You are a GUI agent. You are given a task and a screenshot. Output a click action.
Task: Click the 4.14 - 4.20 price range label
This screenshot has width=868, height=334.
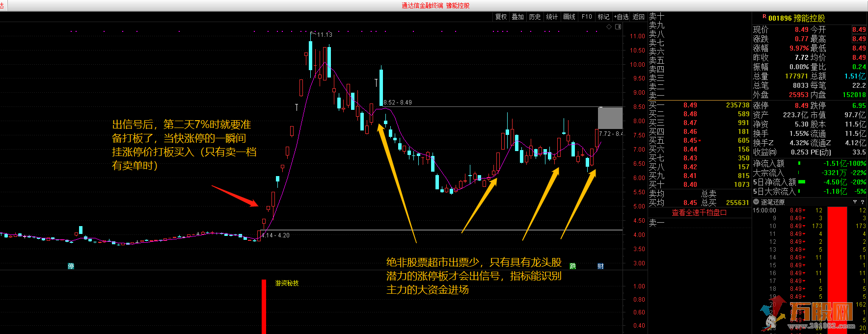click(x=275, y=235)
